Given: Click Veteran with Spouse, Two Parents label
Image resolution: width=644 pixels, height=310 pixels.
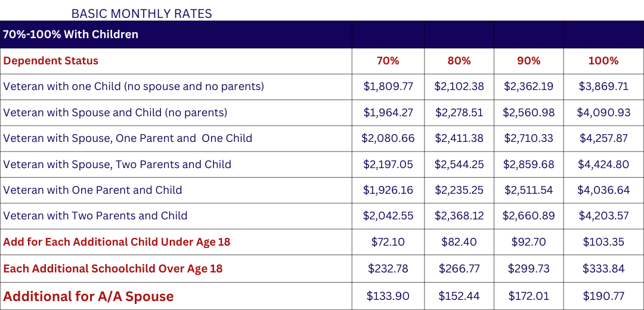Looking at the screenshot, I should tap(117, 164).
